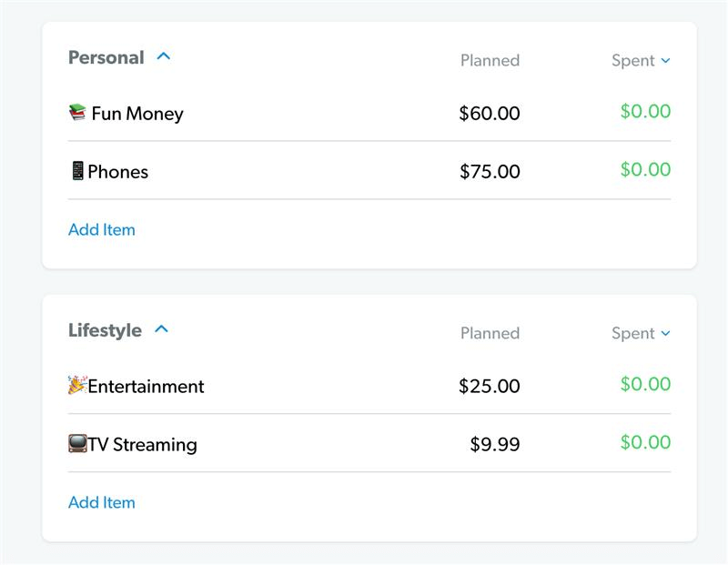Click Add Item under the Personal group
The image size is (728, 565).
coord(102,229)
